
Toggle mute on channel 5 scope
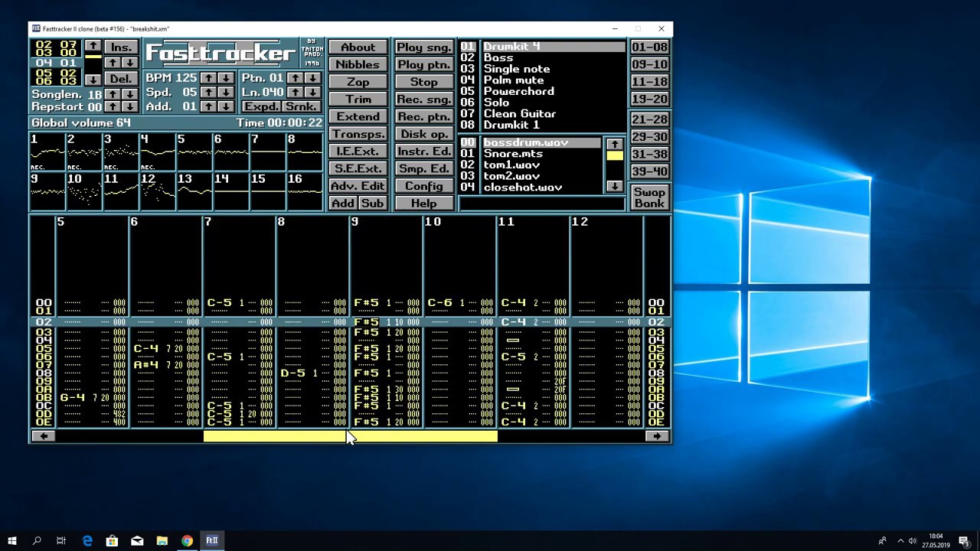[194, 152]
